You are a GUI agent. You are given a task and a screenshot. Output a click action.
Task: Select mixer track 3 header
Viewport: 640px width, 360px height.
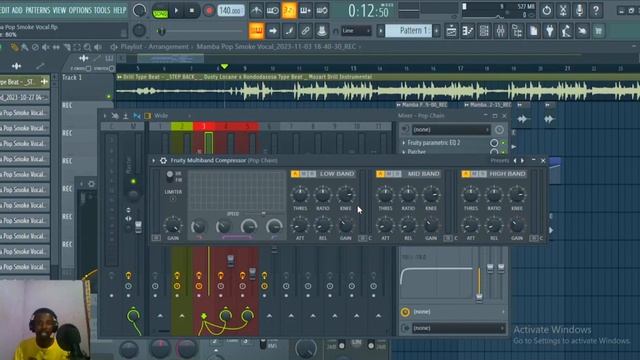204,127
